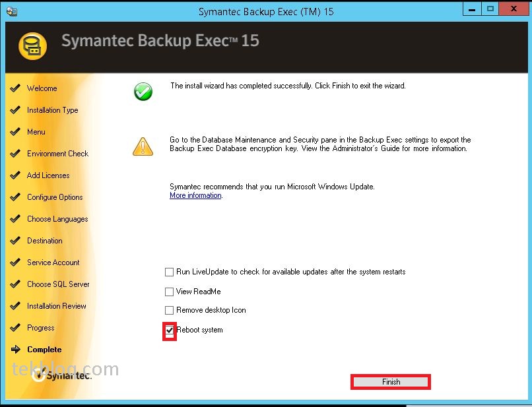Image resolution: width=532 pixels, height=407 pixels.
Task: Click checkmark beside Menu step
Action: pyautogui.click(x=15, y=131)
